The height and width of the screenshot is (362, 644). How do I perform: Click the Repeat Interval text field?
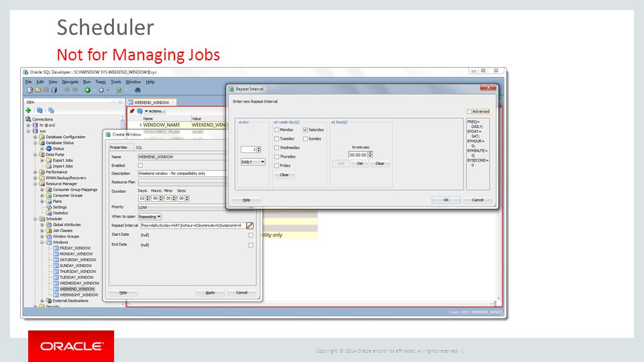tap(193, 225)
